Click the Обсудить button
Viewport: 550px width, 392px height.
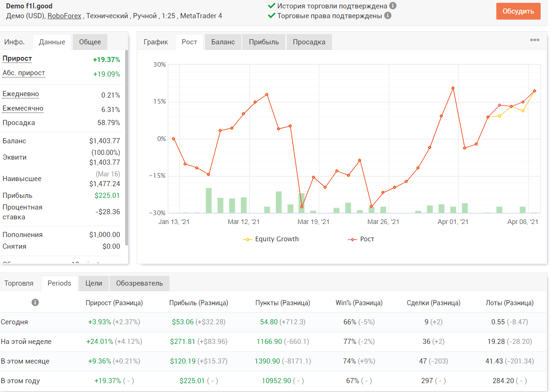518,11
